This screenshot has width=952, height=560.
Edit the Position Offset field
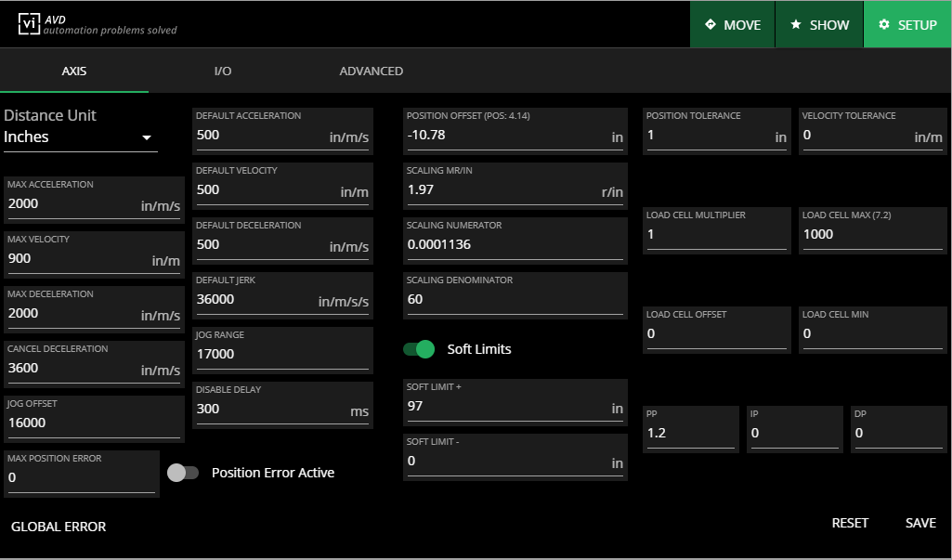[515, 132]
